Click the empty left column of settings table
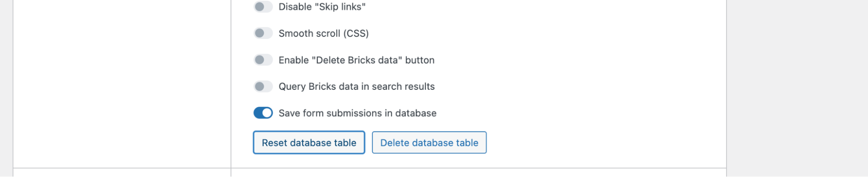Viewport: 868px width, 177px height. click(122, 87)
